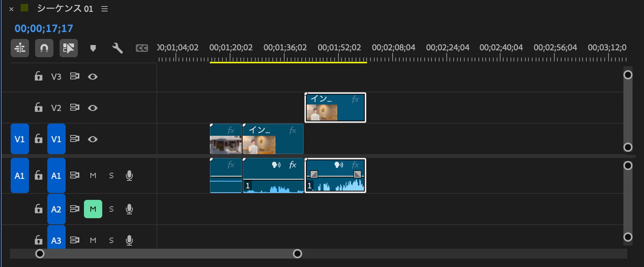Screen dimensions: 644x267
Task: Hide track V3 output with eye icon
Action: coord(93,77)
